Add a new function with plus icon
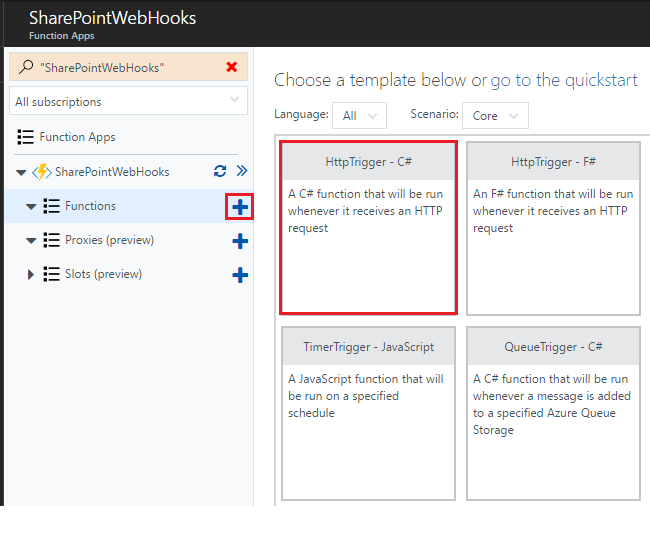The width and height of the screenshot is (650, 538). coord(240,207)
